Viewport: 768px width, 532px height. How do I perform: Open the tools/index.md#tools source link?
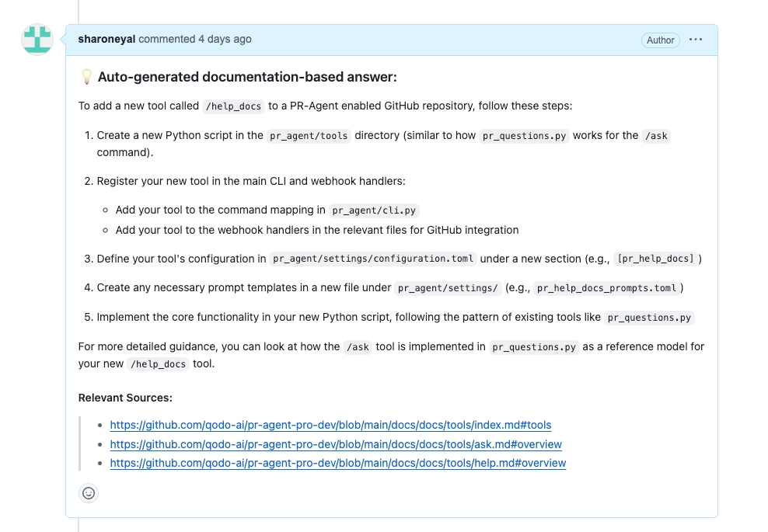[330, 425]
